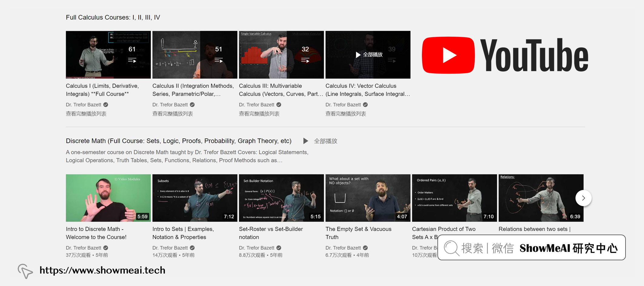The height and width of the screenshot is (286, 644).
Task: Open Set-Roster vs Set-Builder notation title
Action: [271, 233]
